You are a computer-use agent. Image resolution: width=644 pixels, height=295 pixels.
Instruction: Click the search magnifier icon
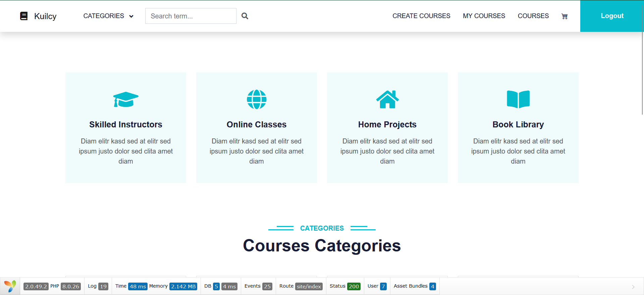[245, 16]
